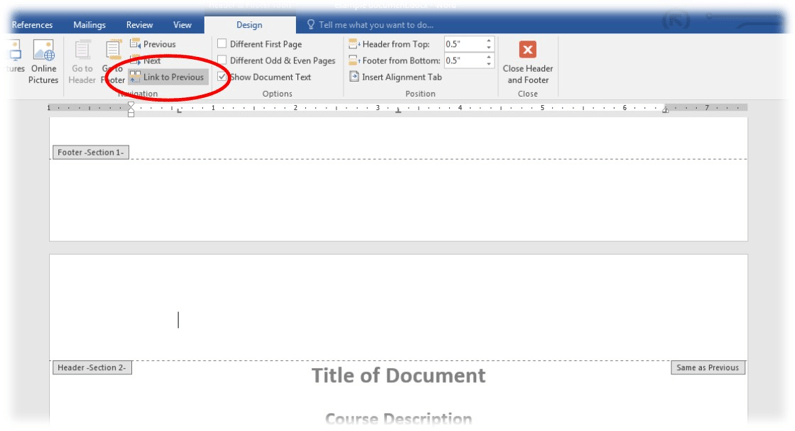Open the Mailings tab
795x431 pixels.
point(92,24)
